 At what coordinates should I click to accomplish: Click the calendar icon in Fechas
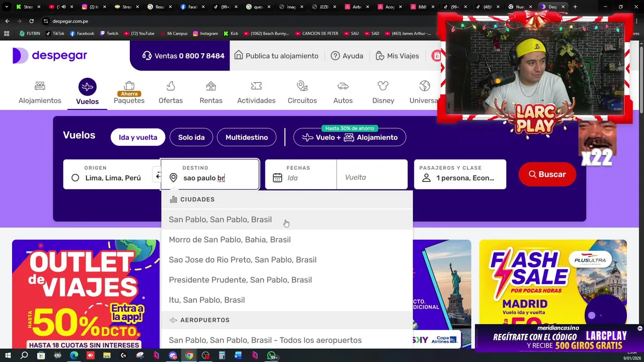[x=277, y=177]
